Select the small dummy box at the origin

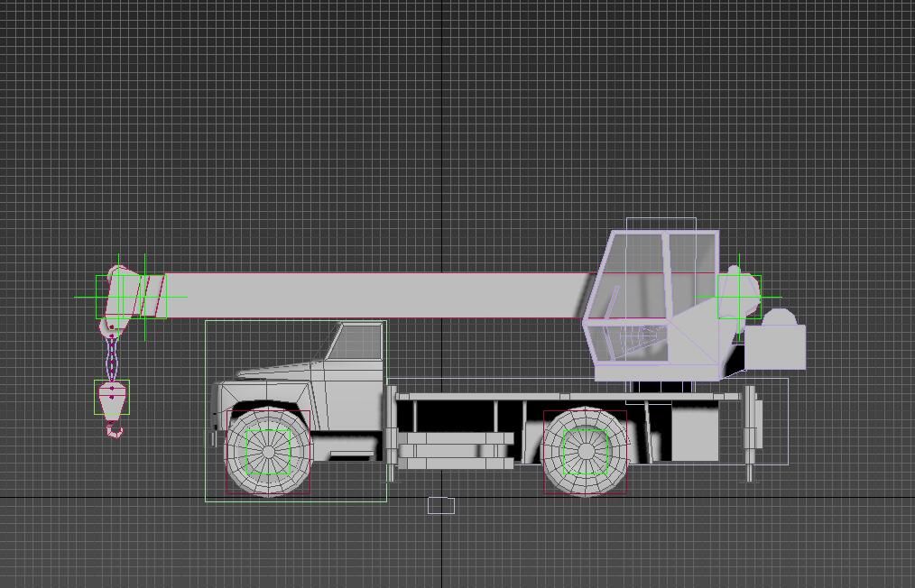(x=440, y=505)
